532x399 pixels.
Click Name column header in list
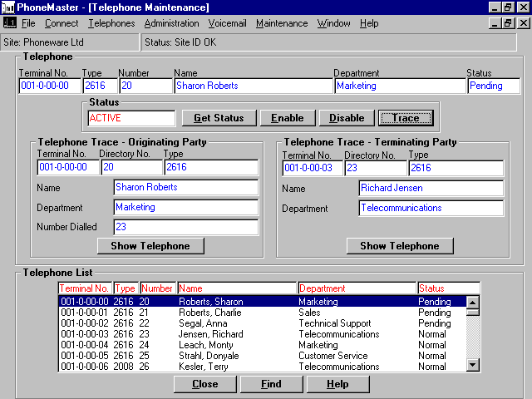(237, 288)
